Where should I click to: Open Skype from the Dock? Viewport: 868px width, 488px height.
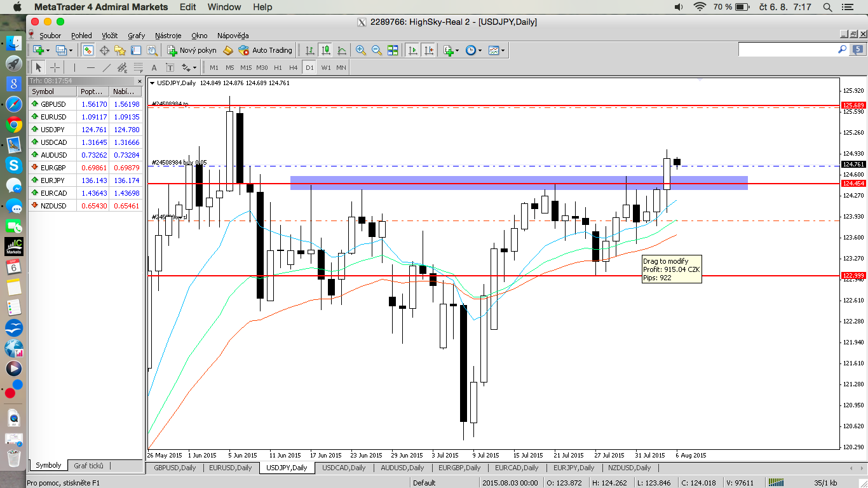pos(13,165)
